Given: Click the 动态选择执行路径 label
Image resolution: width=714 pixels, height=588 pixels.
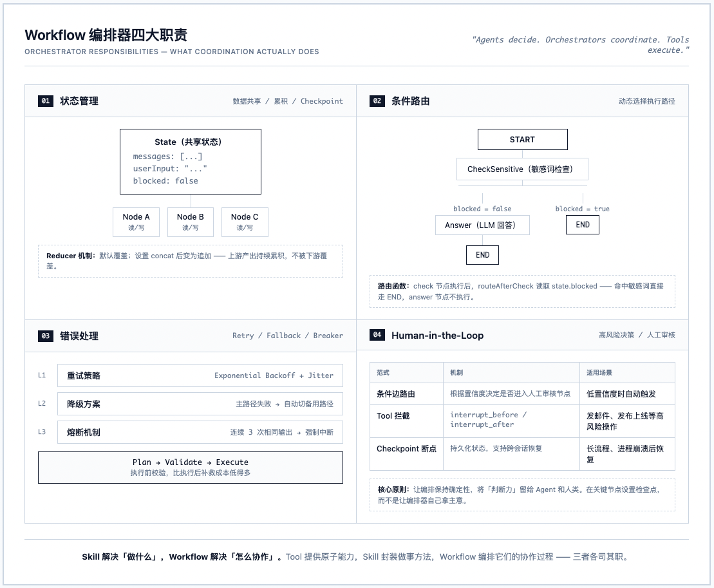Looking at the screenshot, I should click(646, 101).
